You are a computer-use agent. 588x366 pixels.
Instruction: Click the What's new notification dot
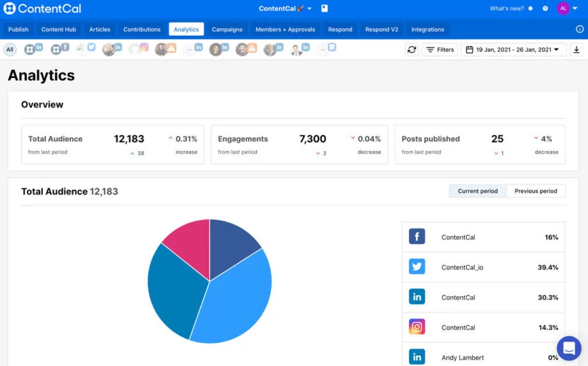(x=530, y=8)
